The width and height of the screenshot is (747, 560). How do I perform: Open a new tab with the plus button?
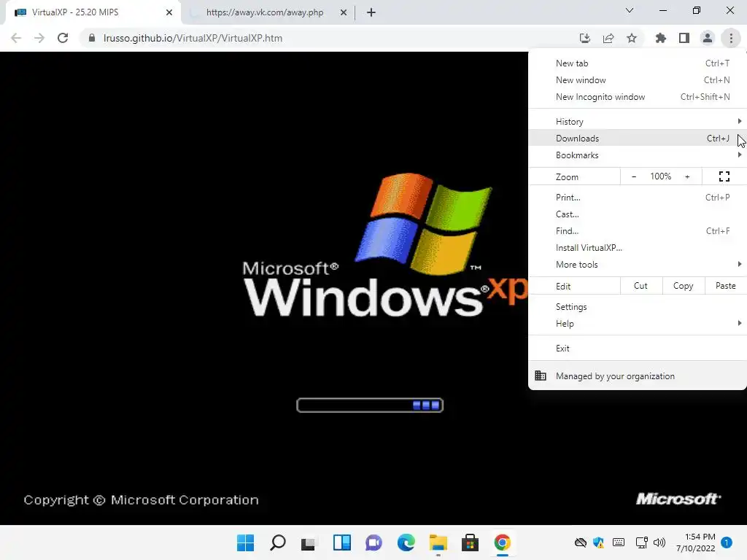coord(371,12)
